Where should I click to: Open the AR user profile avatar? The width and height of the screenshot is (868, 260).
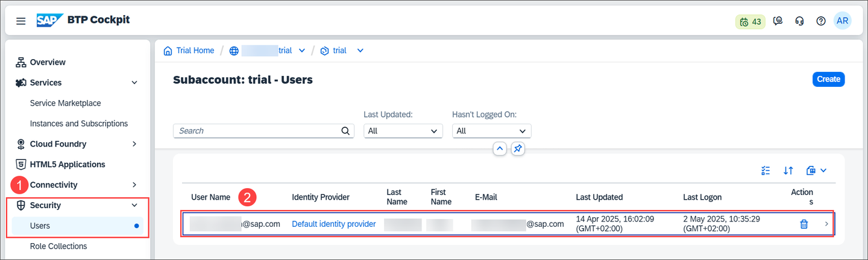[x=842, y=21]
